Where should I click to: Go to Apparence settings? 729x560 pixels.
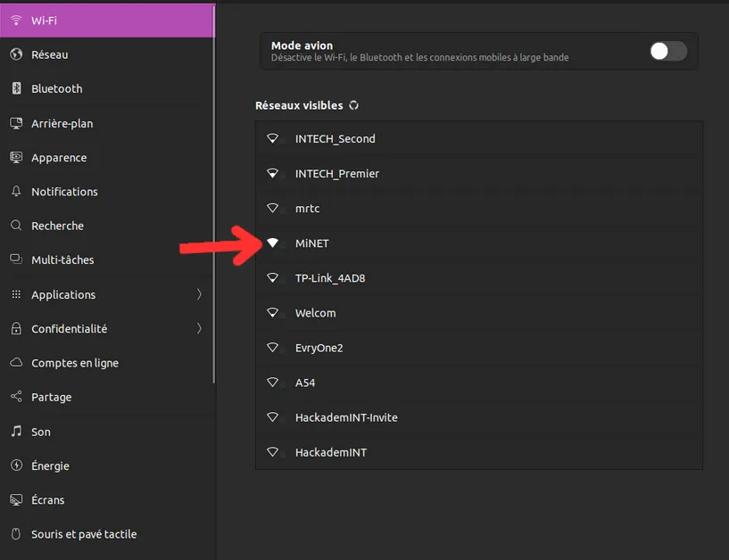107,158
